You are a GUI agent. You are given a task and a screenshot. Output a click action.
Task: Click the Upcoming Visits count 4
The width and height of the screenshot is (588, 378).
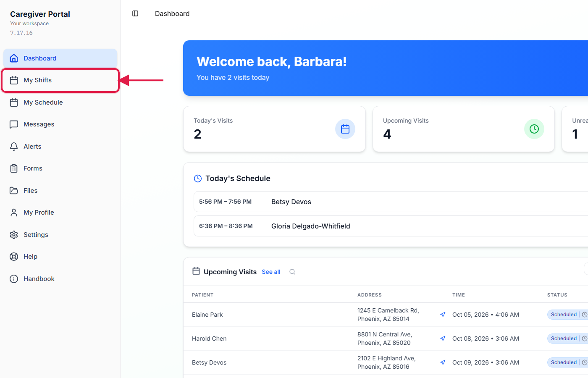click(387, 134)
